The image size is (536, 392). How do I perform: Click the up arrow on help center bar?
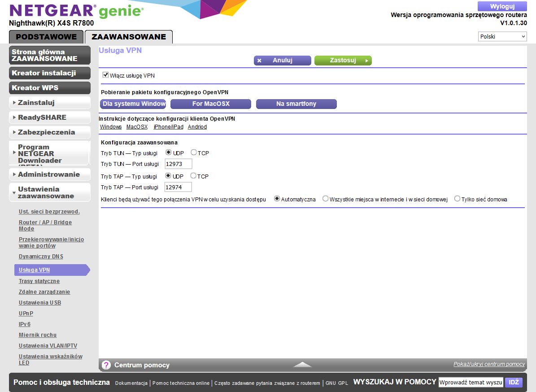[x=302, y=365]
